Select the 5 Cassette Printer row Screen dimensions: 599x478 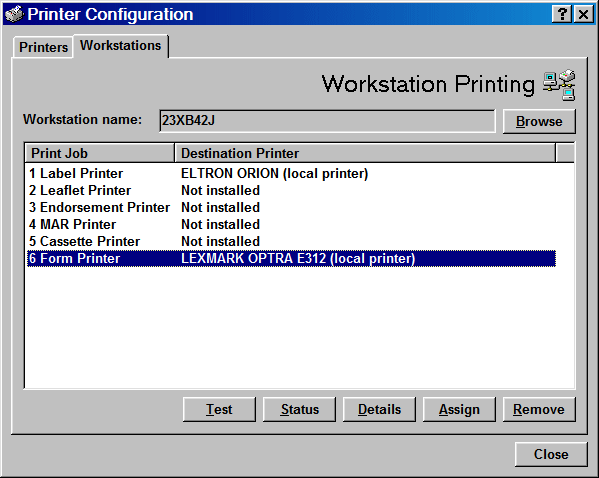291,241
